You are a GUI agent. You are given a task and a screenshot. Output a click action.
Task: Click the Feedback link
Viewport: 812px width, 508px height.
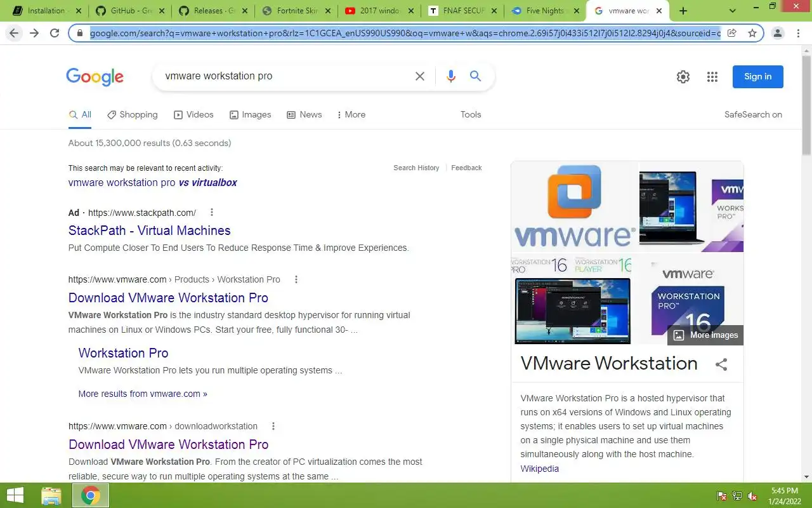point(466,168)
